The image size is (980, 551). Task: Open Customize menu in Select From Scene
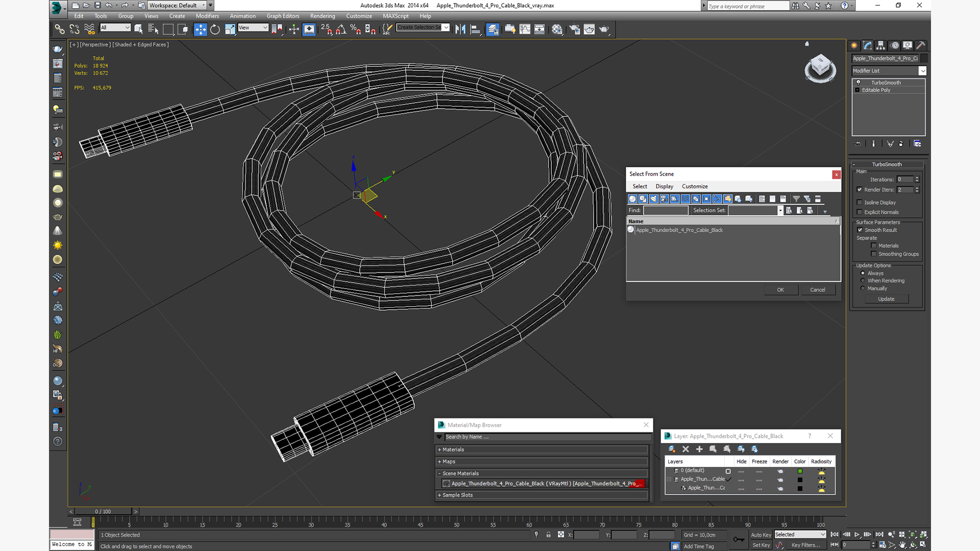point(695,186)
